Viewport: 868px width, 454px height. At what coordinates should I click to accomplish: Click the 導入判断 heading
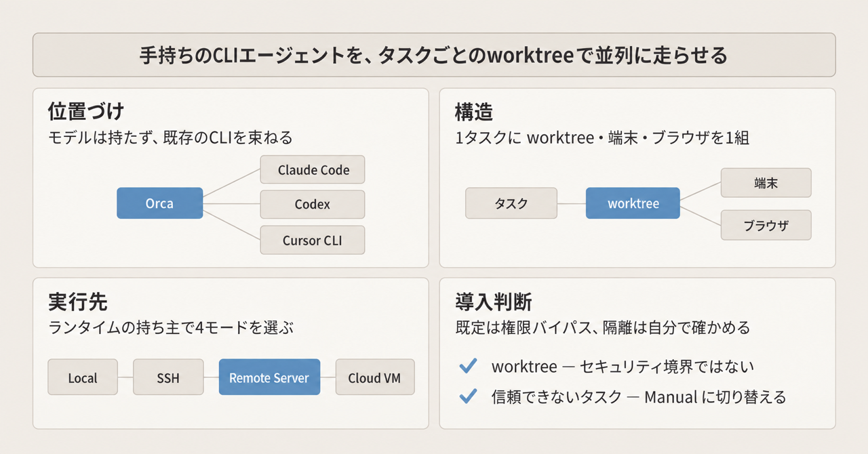492,301
